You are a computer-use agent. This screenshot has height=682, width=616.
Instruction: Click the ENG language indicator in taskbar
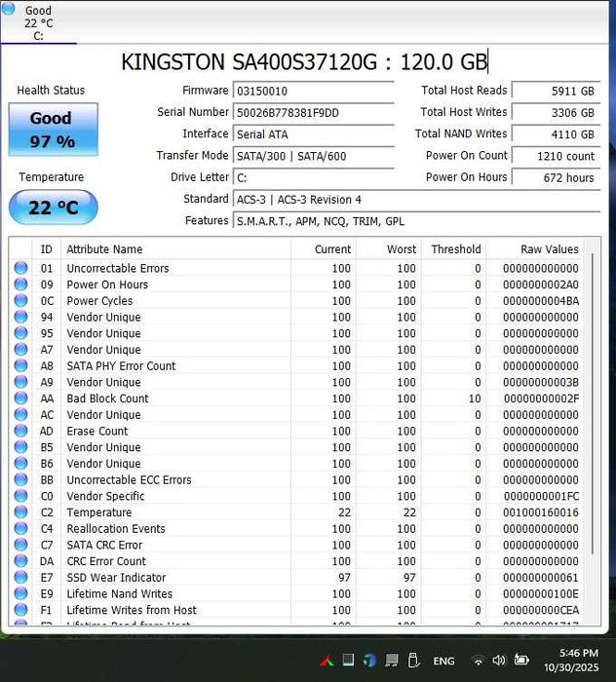point(443,662)
